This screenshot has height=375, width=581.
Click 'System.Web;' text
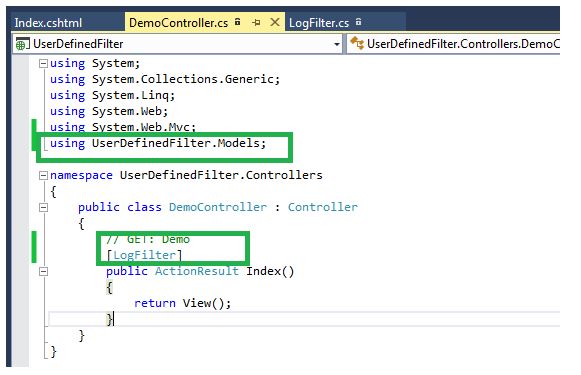coord(130,111)
